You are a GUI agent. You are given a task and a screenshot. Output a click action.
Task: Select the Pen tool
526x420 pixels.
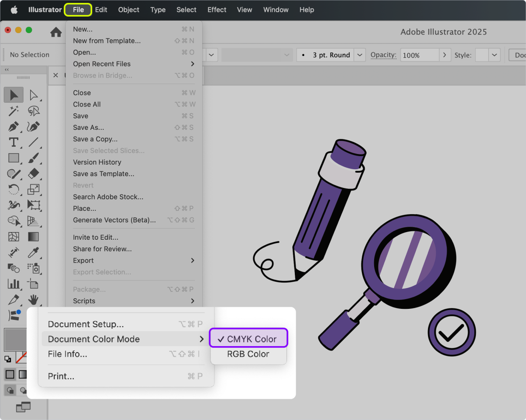(x=14, y=126)
